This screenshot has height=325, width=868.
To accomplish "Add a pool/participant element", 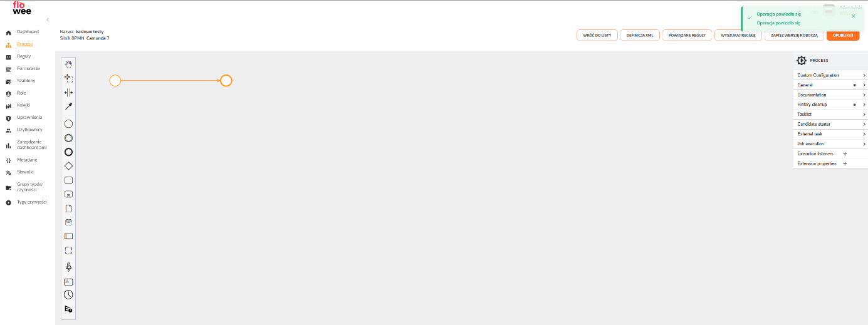I will (69, 236).
